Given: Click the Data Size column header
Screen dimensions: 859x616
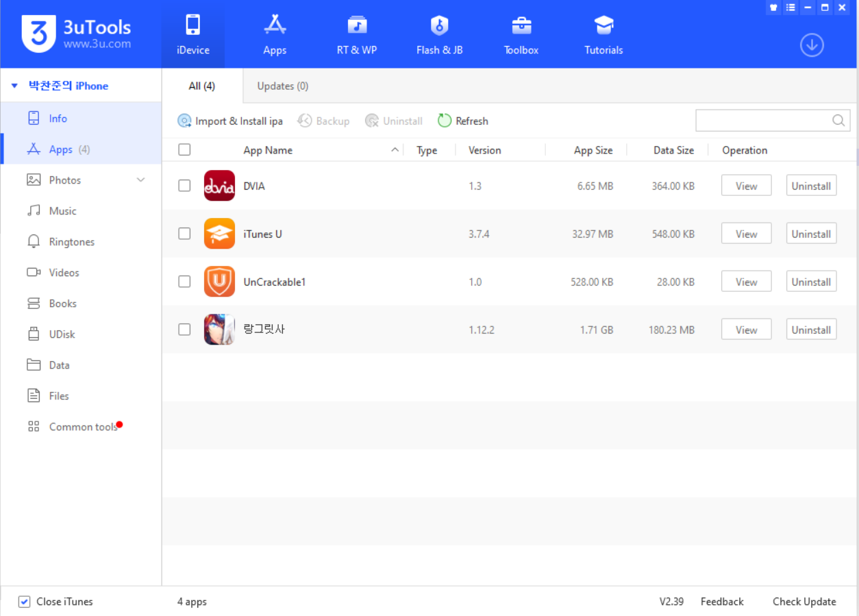Looking at the screenshot, I should point(673,150).
